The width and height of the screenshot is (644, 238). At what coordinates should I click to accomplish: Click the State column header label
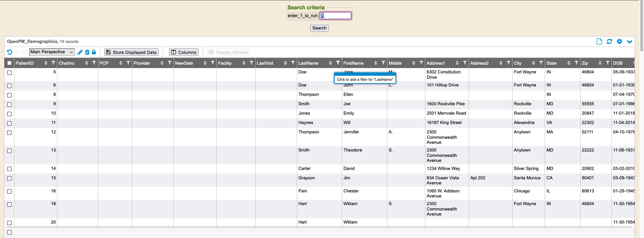[x=551, y=63]
